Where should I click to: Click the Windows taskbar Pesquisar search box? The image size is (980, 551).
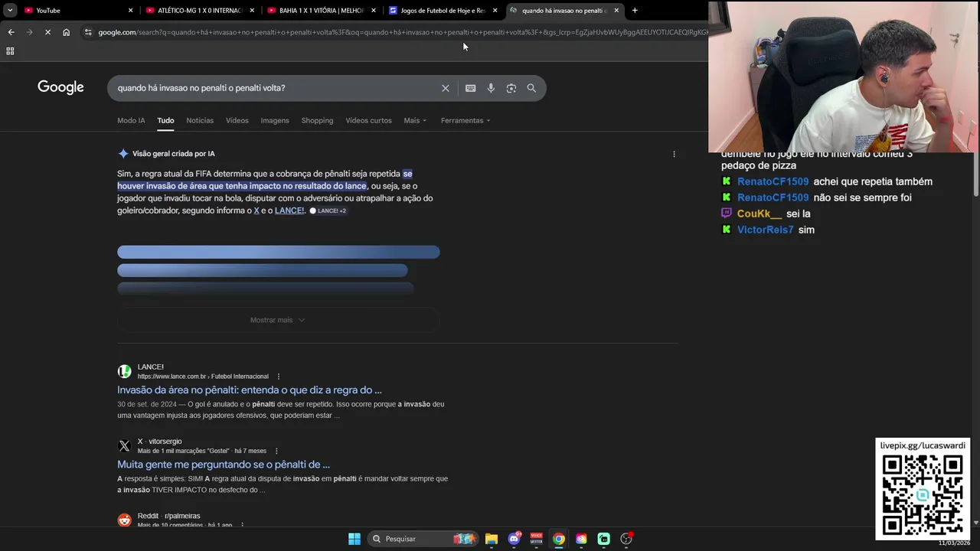(x=423, y=539)
